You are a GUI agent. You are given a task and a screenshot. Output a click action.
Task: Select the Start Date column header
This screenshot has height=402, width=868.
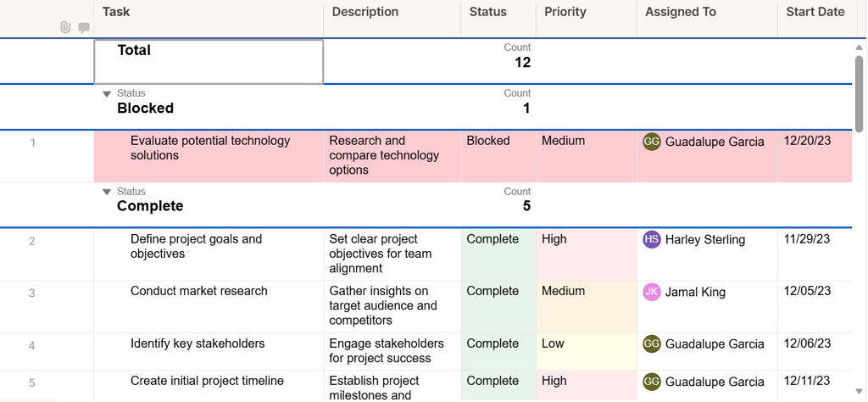click(x=815, y=13)
